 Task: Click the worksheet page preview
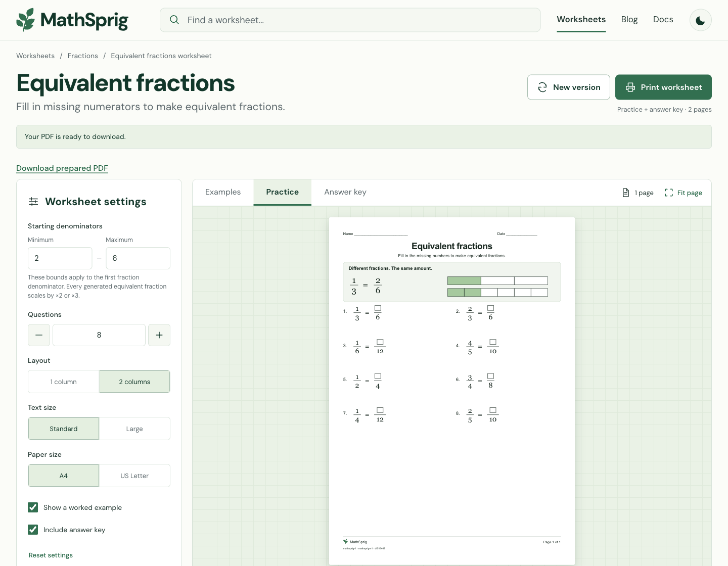coord(452,391)
